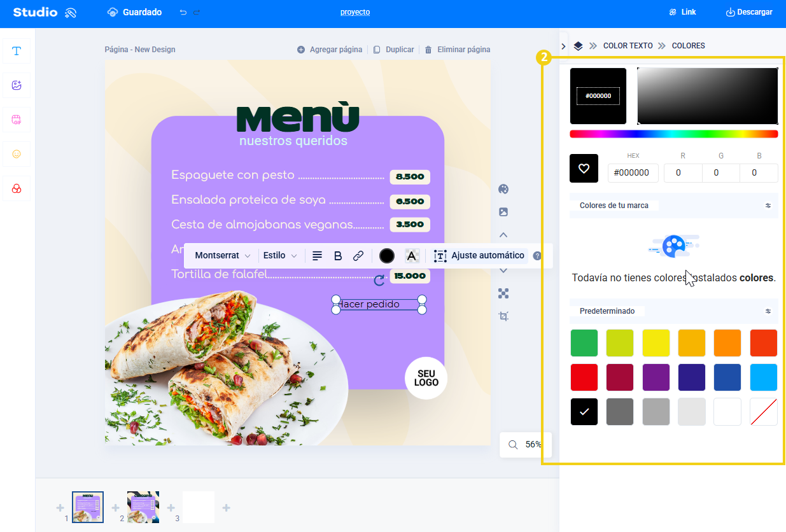This screenshot has height=532, width=786.
Task: Click the rainbow hue slider
Action: tap(674, 134)
